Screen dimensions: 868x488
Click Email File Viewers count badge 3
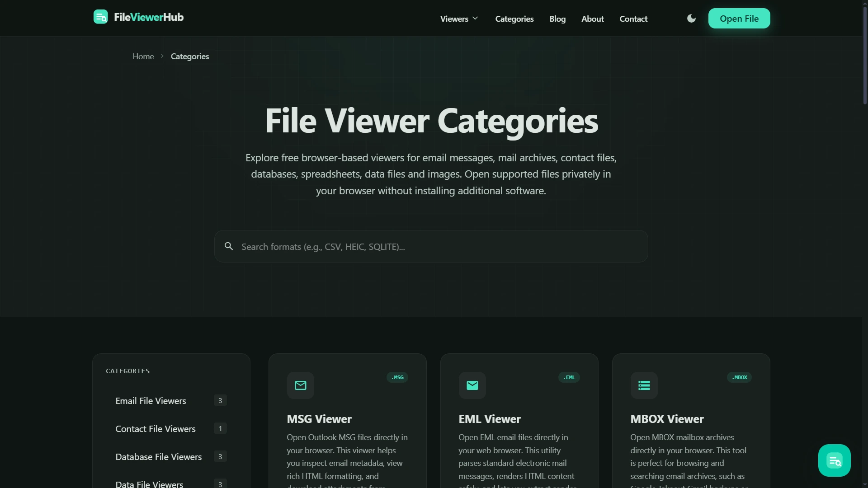(x=220, y=400)
